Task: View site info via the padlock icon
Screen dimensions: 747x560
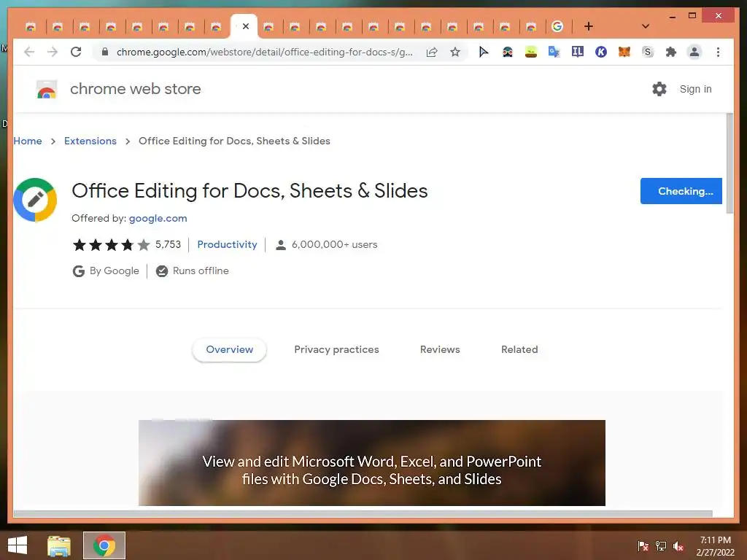Action: (105, 52)
